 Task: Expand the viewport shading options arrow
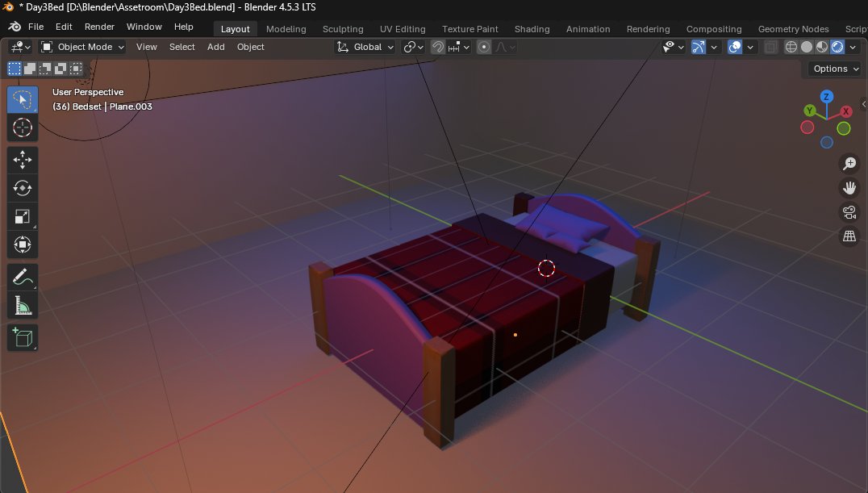pos(853,47)
